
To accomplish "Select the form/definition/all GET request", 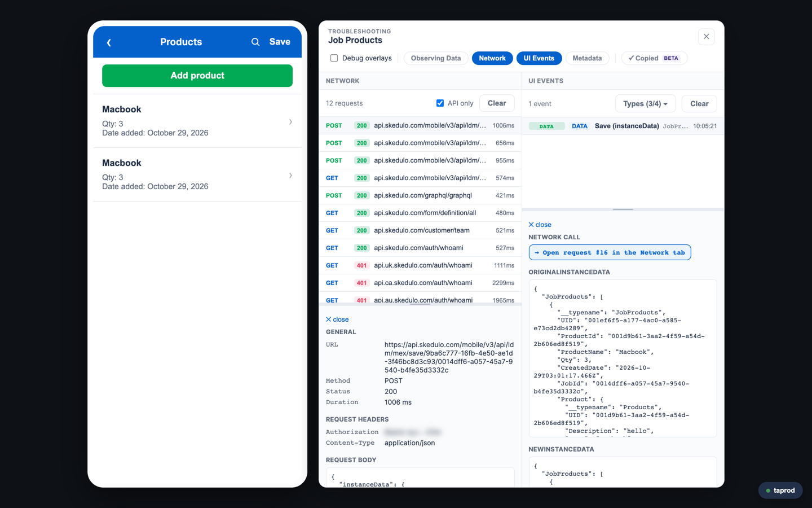I will pos(420,213).
